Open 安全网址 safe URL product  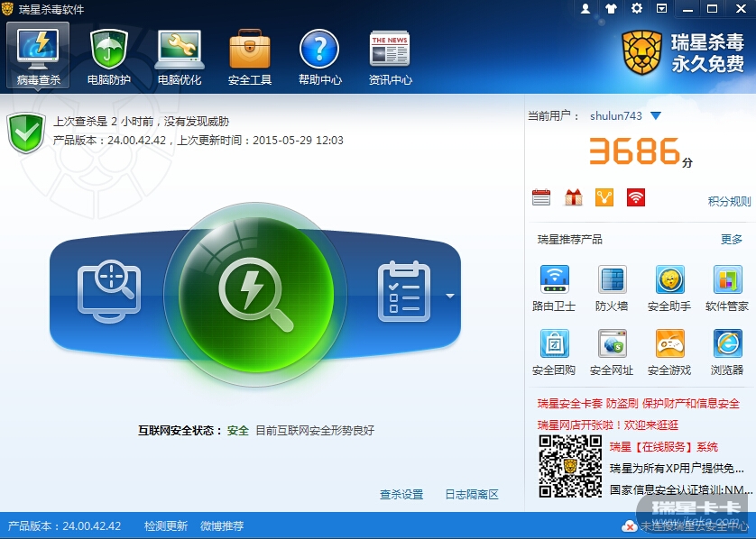(612, 352)
